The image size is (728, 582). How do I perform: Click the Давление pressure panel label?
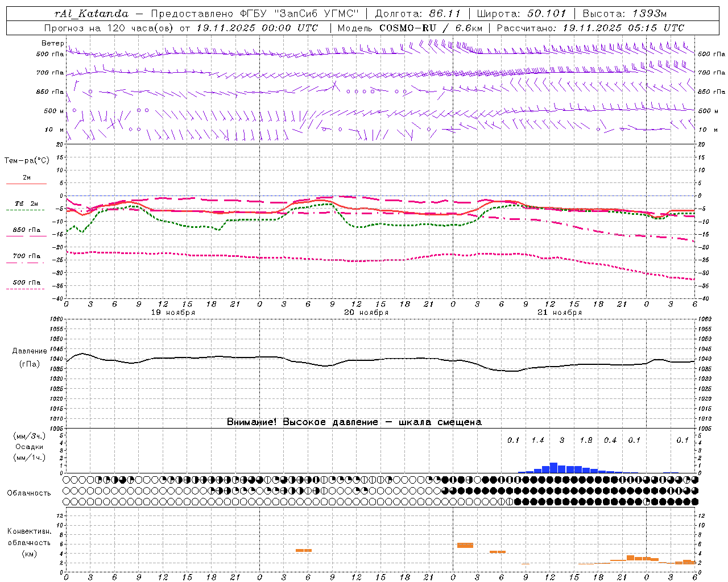pyautogui.click(x=30, y=351)
